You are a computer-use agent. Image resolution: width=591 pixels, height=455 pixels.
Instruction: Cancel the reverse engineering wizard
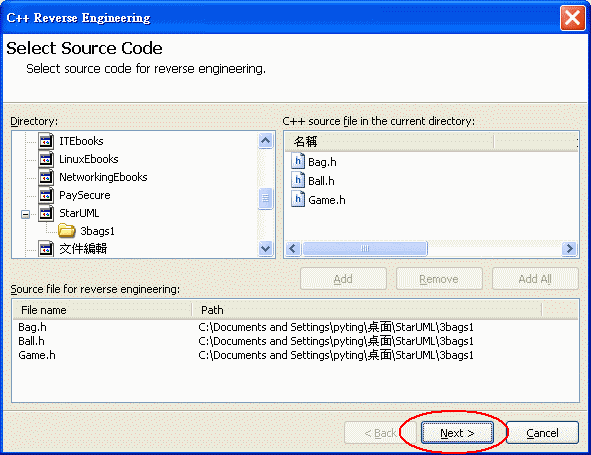click(542, 433)
